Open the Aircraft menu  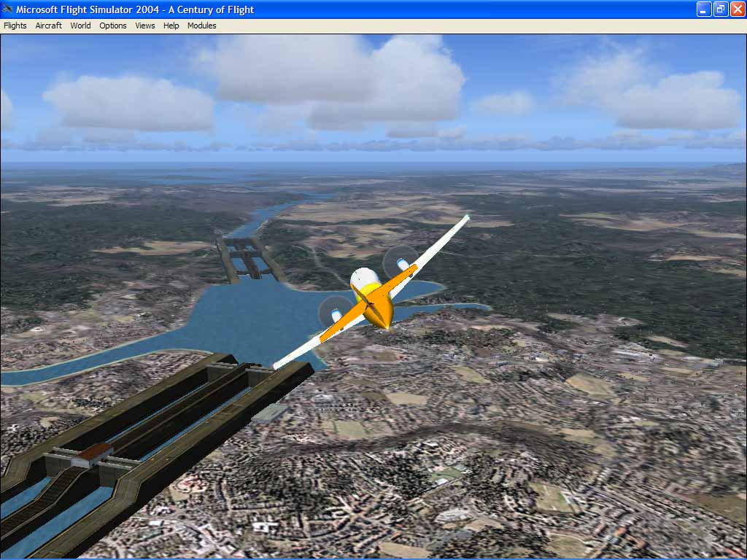pos(49,26)
